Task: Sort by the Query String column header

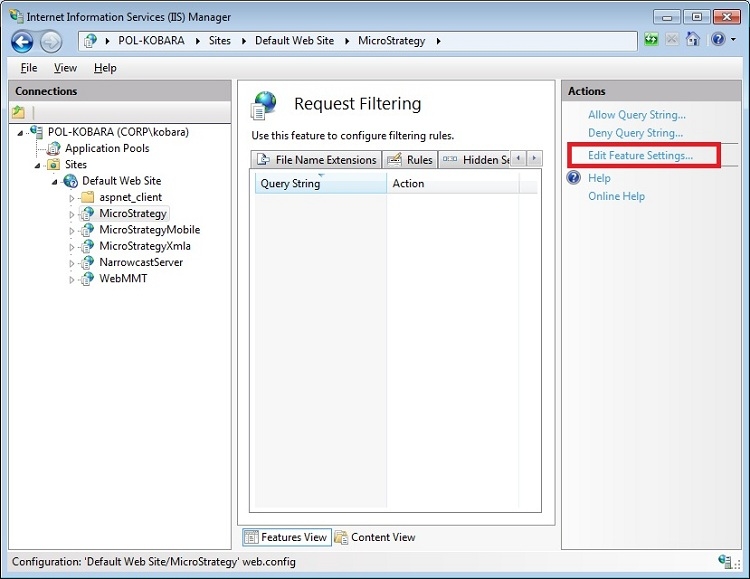Action: coord(320,184)
